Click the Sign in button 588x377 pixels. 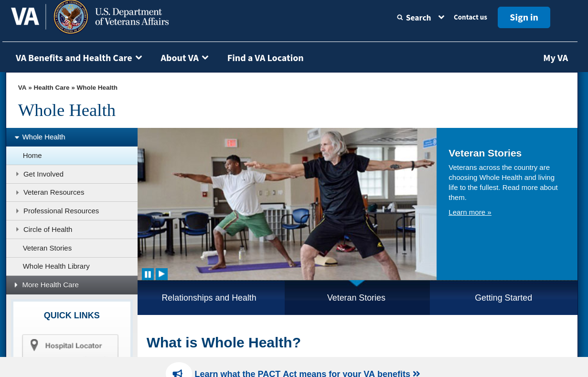pos(524,18)
